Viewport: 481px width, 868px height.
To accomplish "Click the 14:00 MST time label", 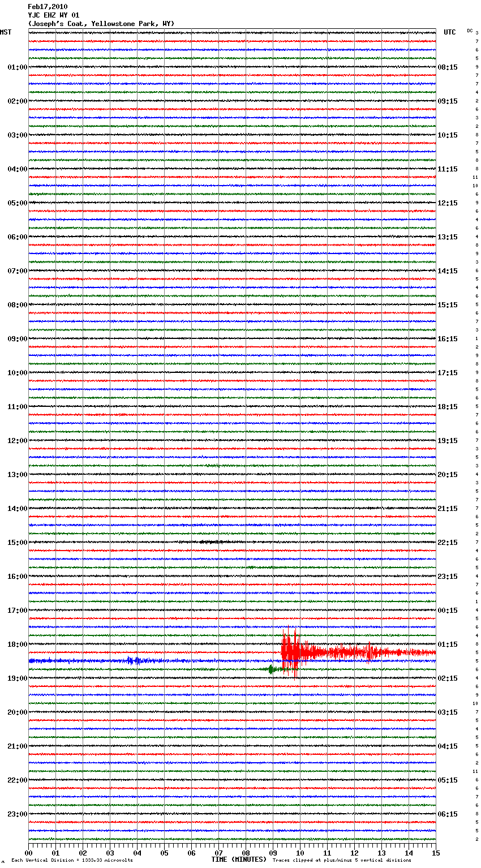I will click(17, 509).
